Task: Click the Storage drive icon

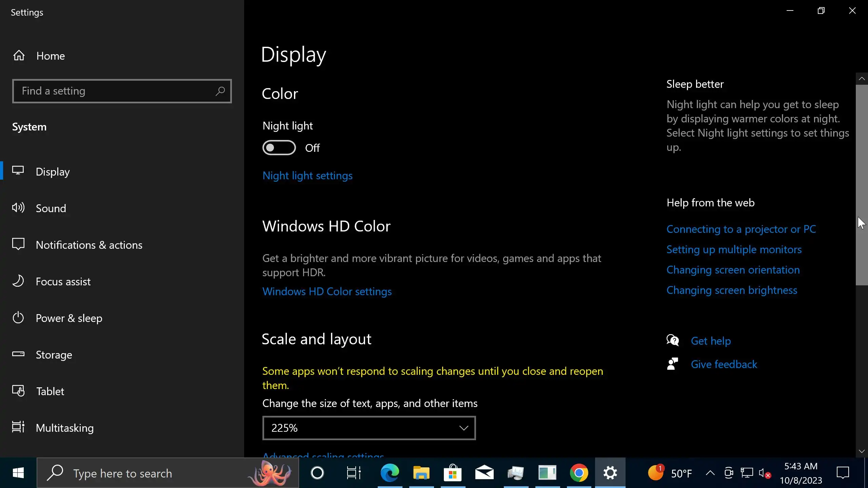Action: [18, 354]
